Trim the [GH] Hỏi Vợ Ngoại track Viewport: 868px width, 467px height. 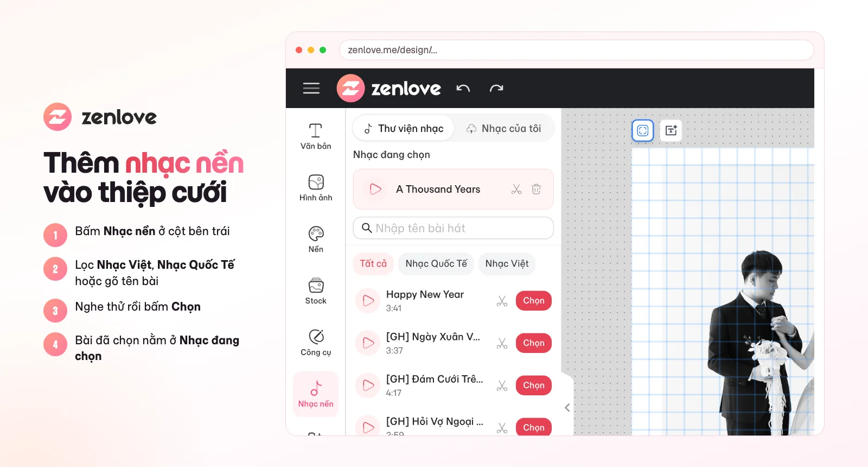(x=502, y=428)
